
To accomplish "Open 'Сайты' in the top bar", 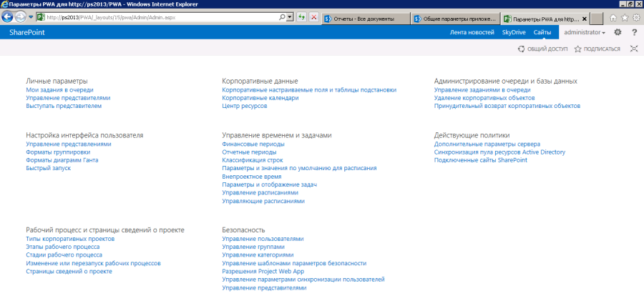I will coord(542,32).
